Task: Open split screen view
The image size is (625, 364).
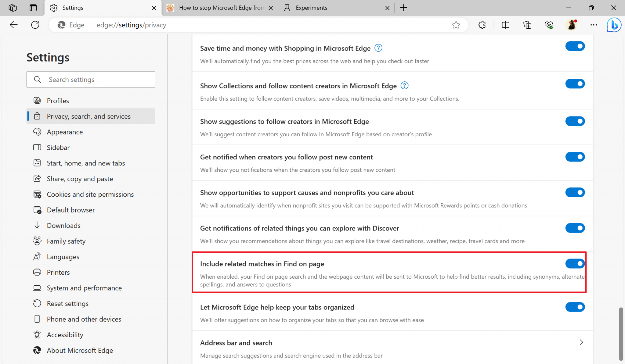Action: click(505, 25)
